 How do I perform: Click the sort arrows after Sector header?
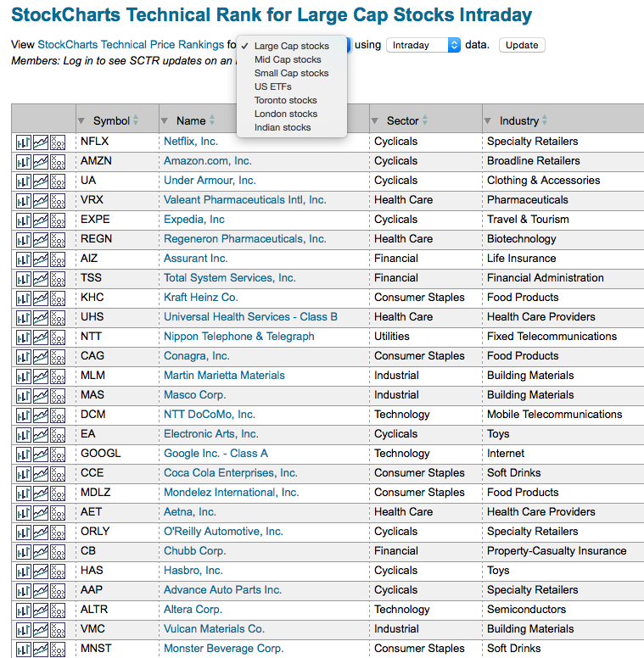pyautogui.click(x=425, y=120)
